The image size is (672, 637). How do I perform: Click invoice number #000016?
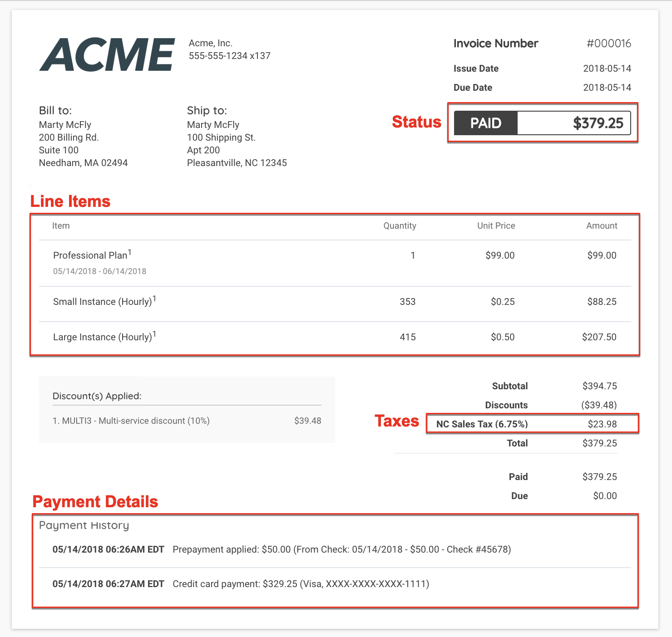click(608, 44)
